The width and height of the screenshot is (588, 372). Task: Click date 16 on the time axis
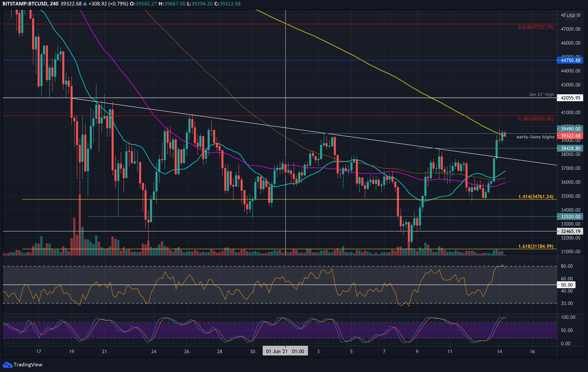(x=532, y=352)
